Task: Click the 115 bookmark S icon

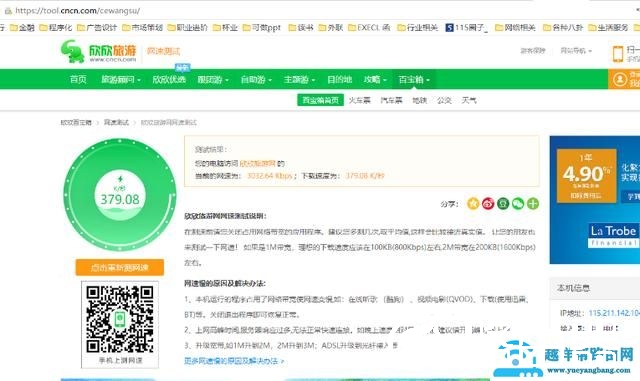Action: (449, 28)
